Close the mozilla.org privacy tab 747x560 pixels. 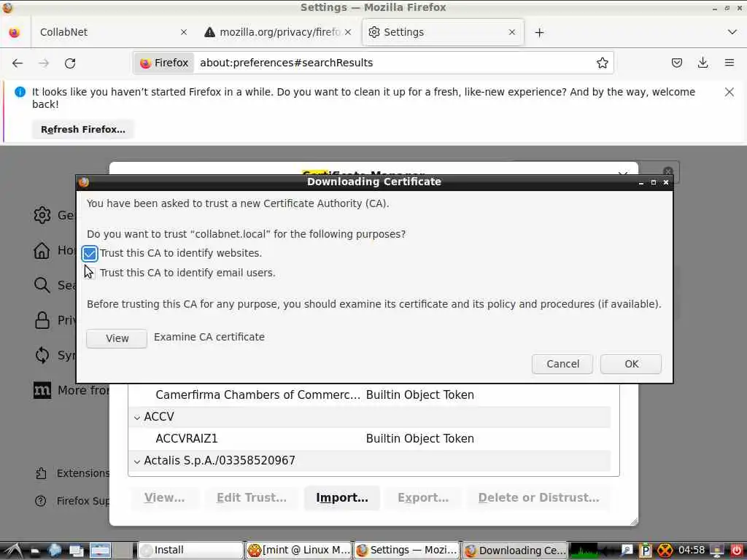(348, 32)
